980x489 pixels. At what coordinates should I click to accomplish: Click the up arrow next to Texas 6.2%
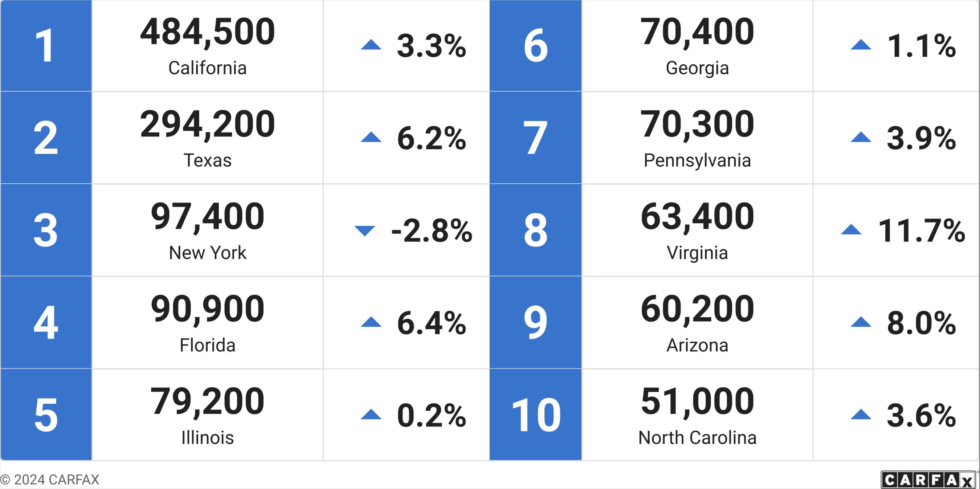pos(371,137)
